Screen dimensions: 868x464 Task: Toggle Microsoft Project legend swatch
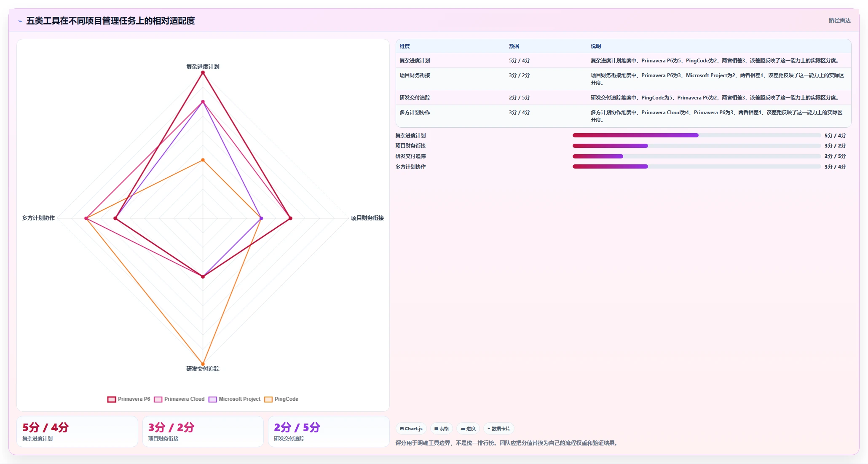click(x=213, y=399)
